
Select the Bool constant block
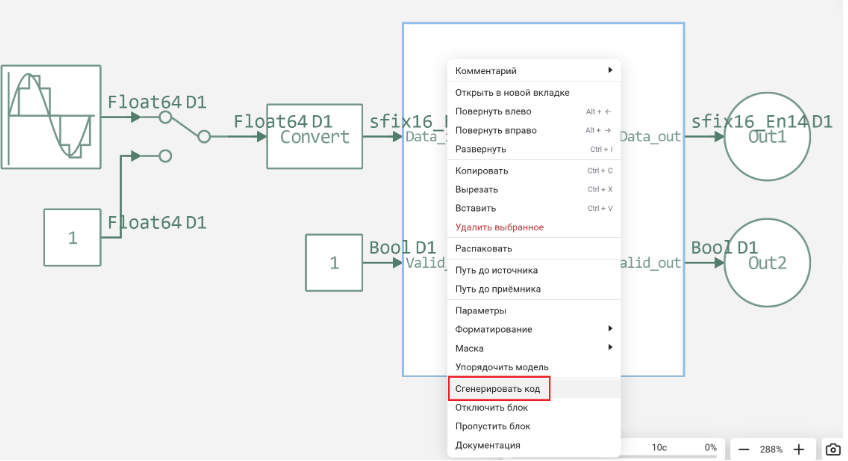[x=334, y=264]
